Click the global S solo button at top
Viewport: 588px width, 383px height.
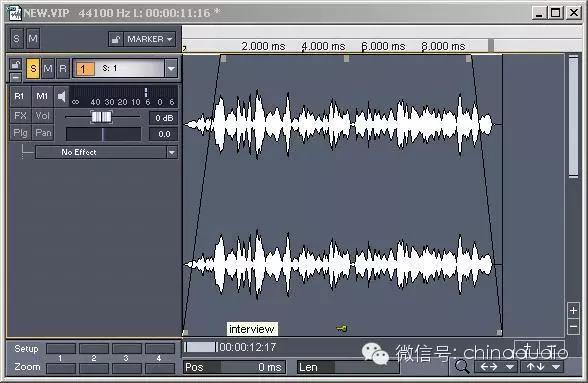16,39
